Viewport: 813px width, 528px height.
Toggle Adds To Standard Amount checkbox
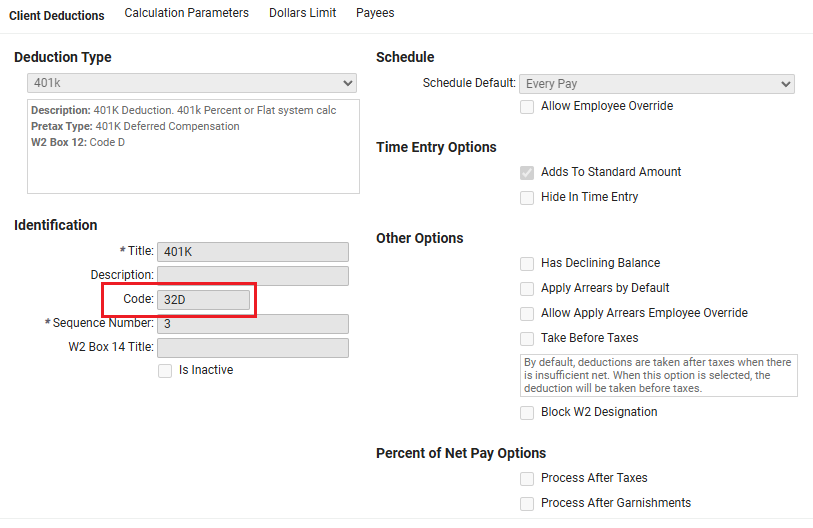[x=527, y=172]
